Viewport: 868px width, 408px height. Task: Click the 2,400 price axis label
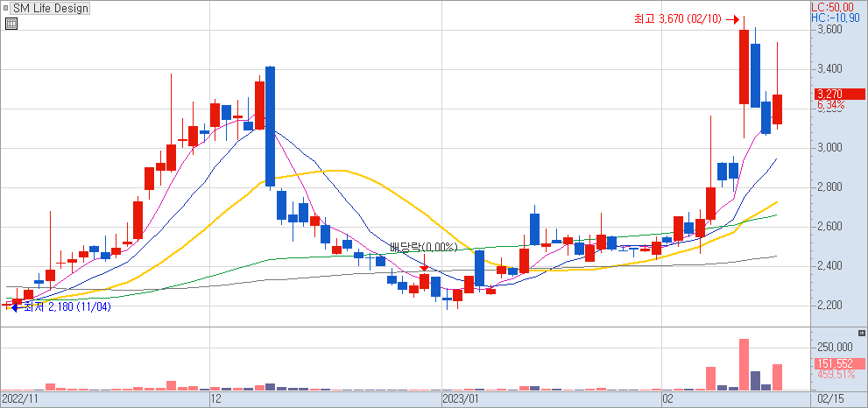pos(830,267)
